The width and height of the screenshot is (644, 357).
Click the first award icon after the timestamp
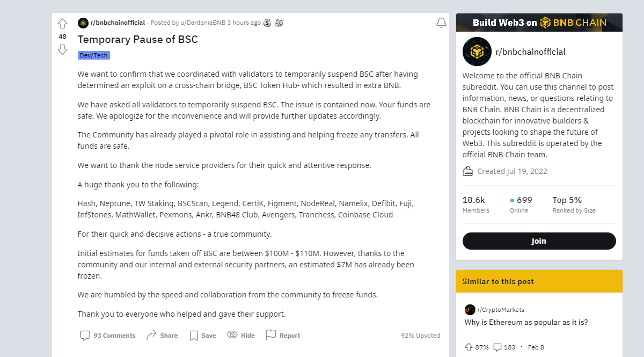pos(267,23)
